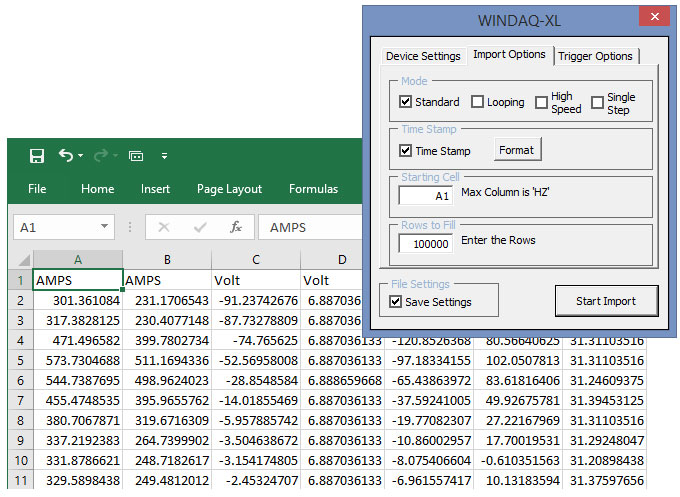Click the form icon in Quick Access Toolbar
Viewport: 680px width, 497px height.
point(136,156)
